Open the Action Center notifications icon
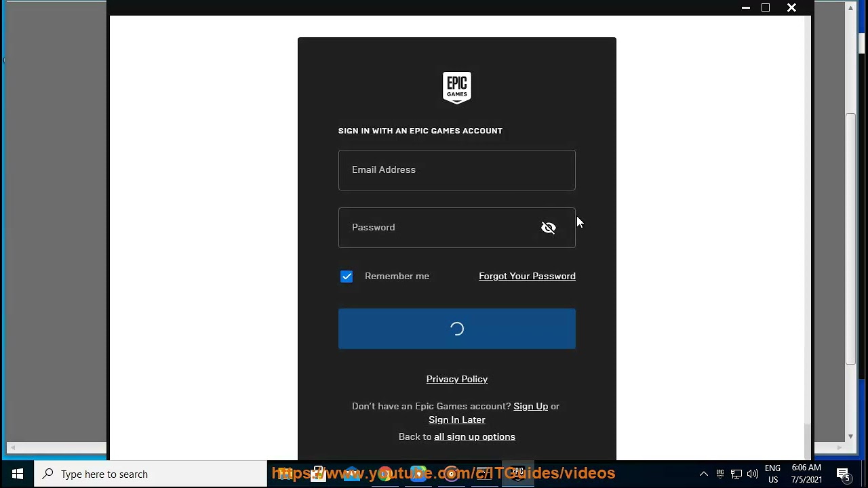Screen dimensions: 868x488 (843, 474)
